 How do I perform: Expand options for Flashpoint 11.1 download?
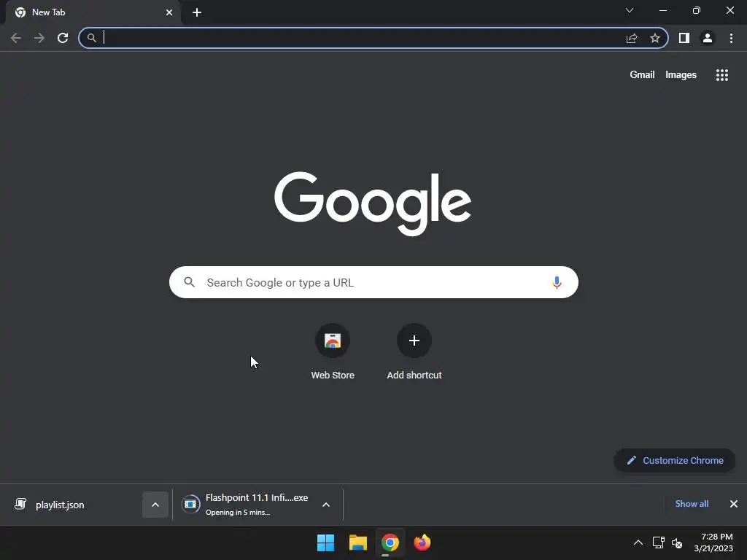click(326, 505)
